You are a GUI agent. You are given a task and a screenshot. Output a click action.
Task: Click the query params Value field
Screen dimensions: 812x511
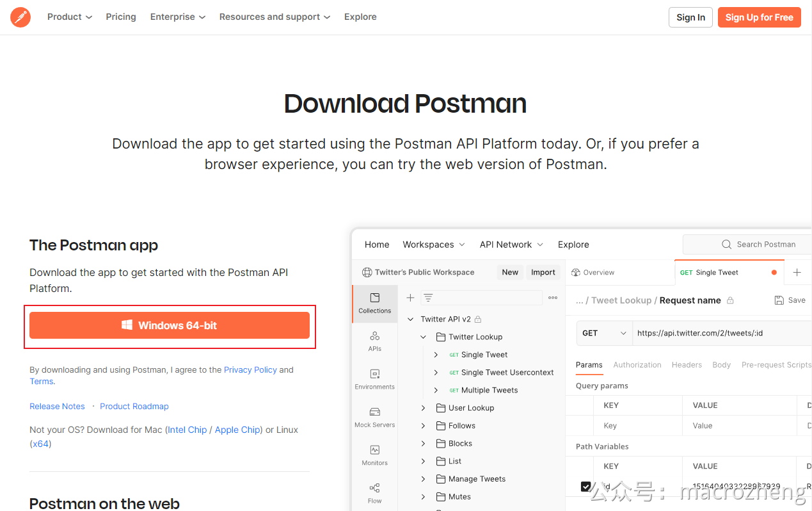click(x=740, y=425)
